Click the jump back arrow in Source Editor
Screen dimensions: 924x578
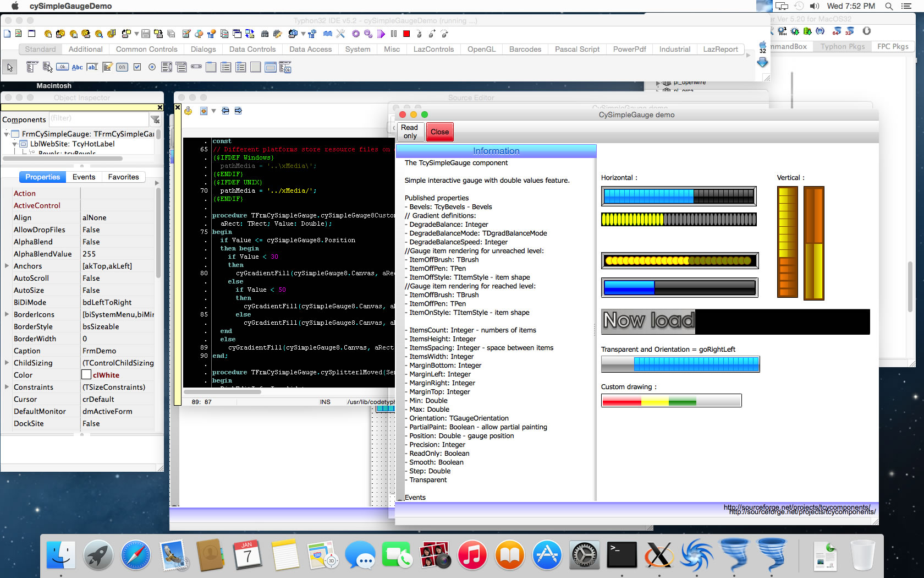point(226,111)
